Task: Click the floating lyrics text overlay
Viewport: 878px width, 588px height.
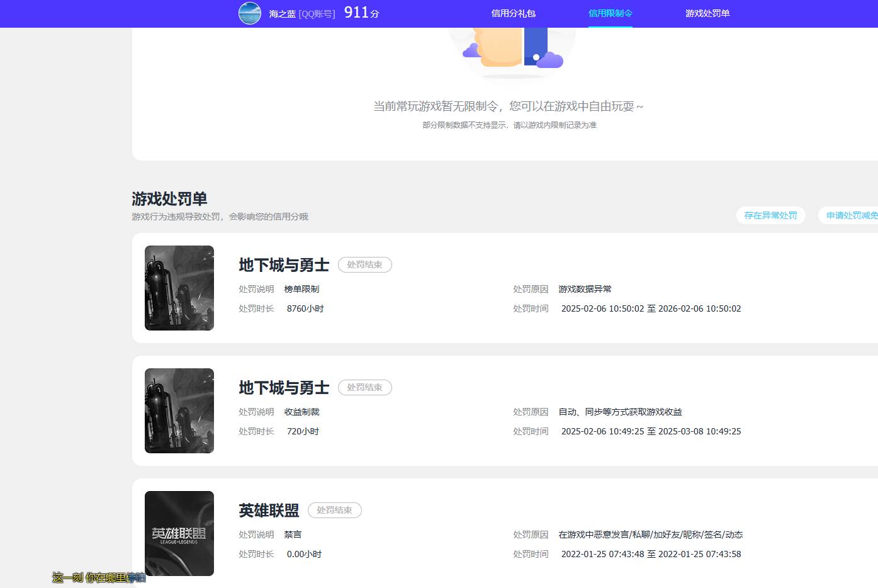Action: [99, 577]
